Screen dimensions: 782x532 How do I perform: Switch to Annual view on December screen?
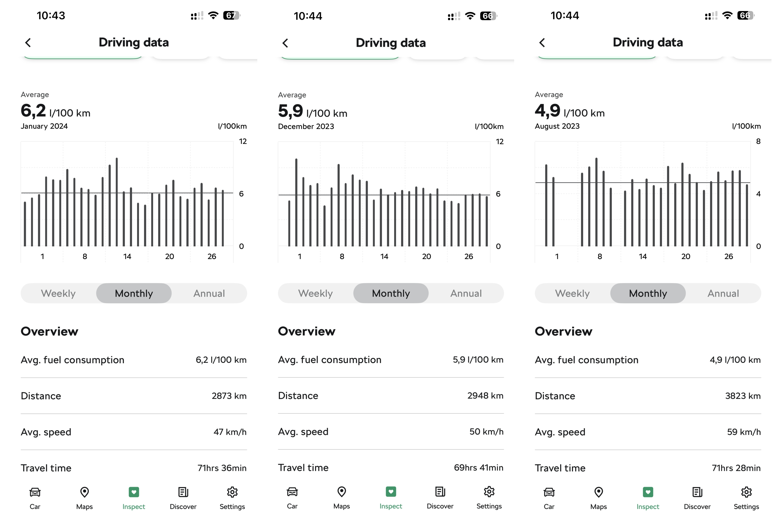[x=466, y=293]
